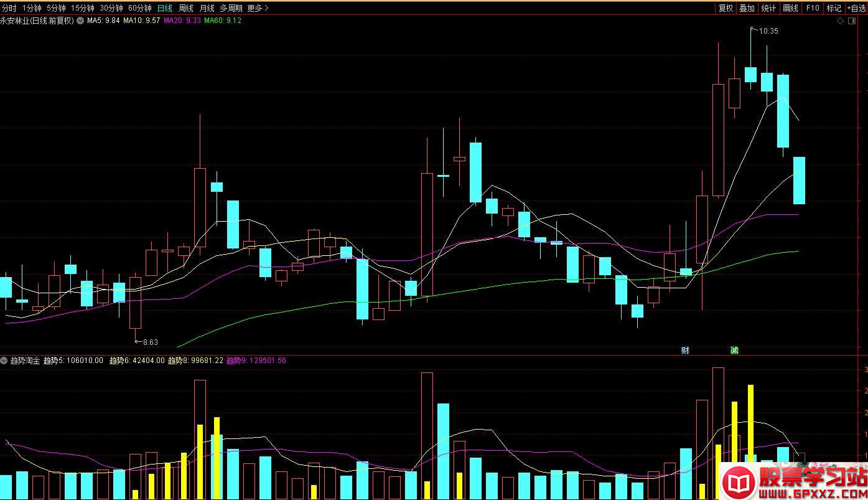Select the 30分钟 period tab
Screen dimensions: 868x500
[111, 8]
